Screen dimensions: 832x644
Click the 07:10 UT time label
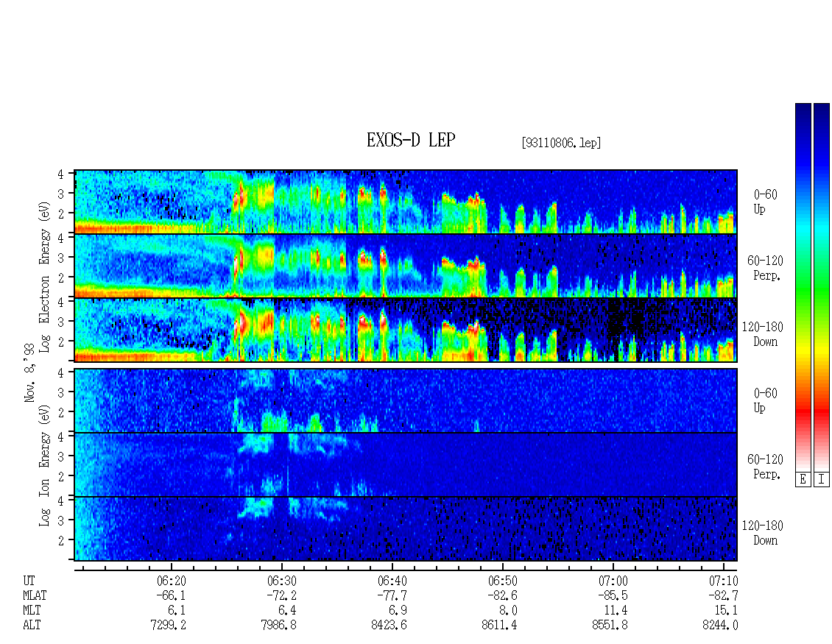pyautogui.click(x=723, y=581)
